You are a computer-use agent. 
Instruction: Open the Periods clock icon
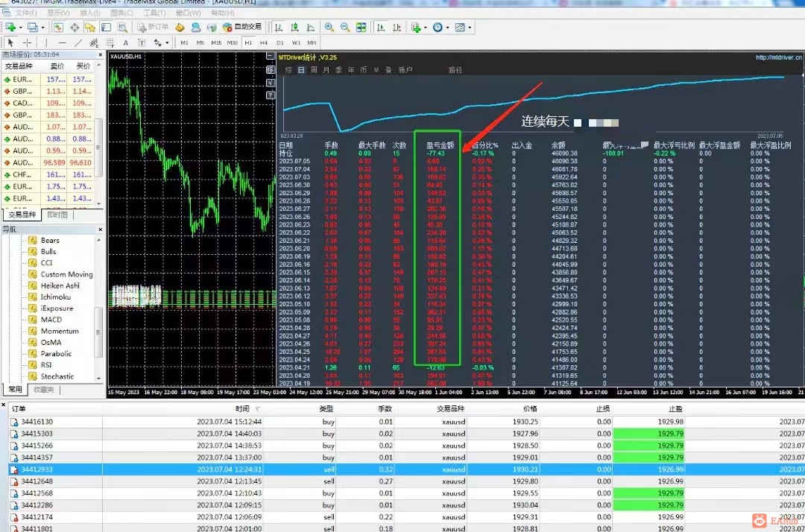point(438,27)
